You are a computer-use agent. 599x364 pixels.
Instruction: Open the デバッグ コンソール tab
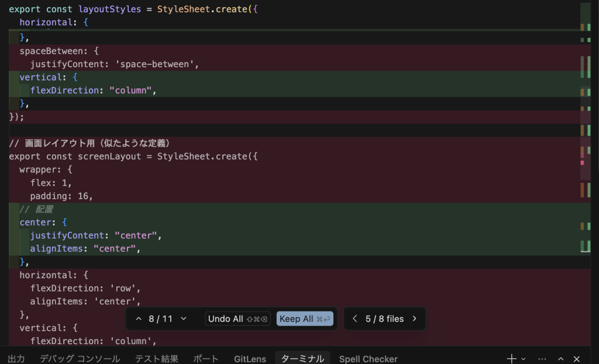80,359
